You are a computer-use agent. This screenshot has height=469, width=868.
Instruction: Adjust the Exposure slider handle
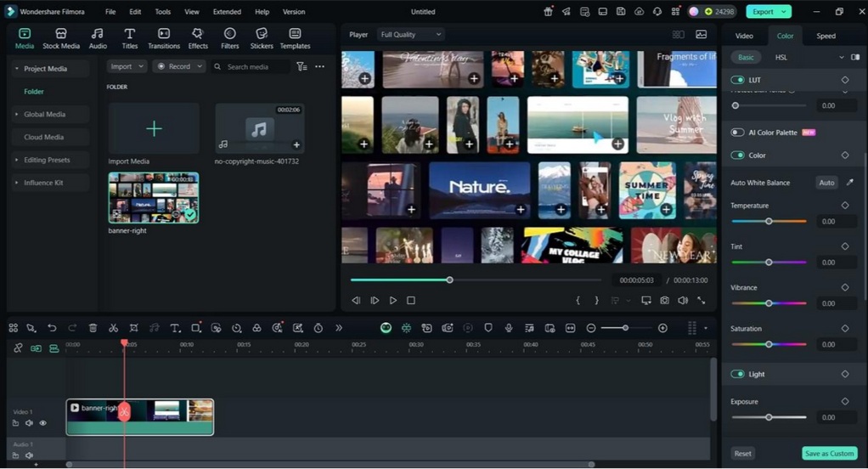point(769,417)
